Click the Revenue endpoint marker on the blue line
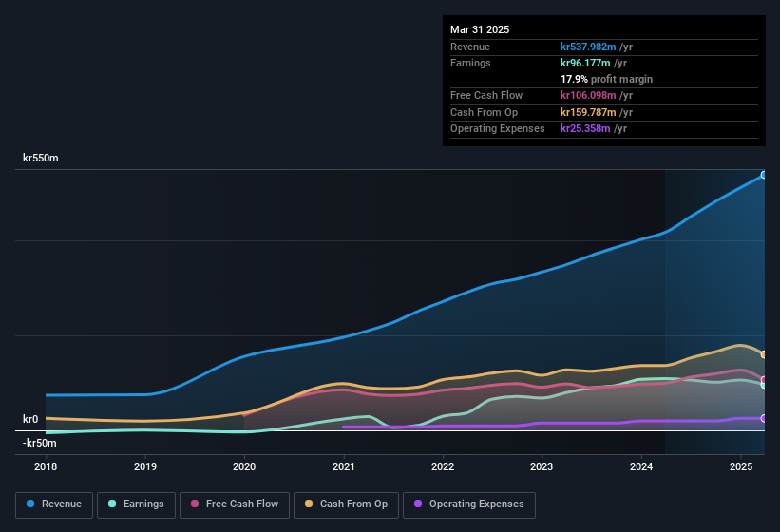This screenshot has width=780, height=532. click(764, 175)
